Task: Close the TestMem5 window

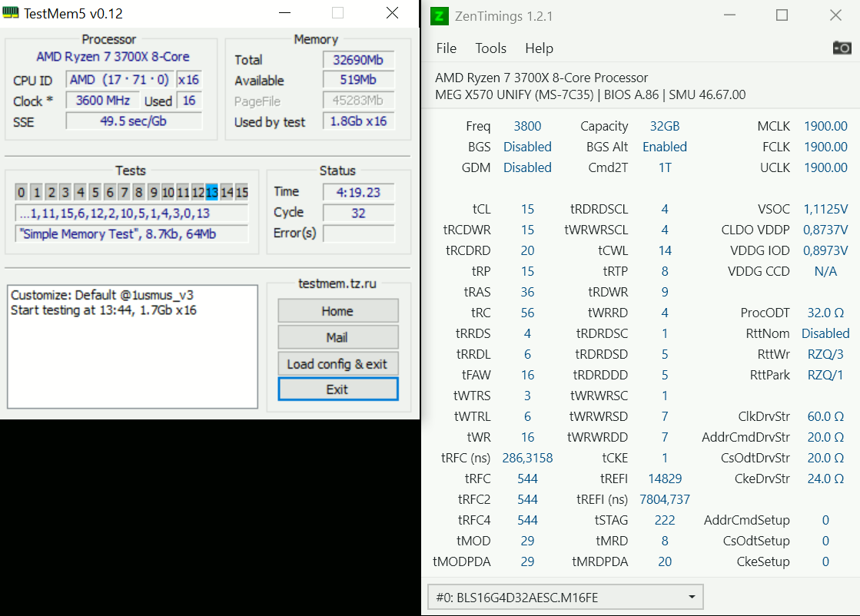Action: 392,13
